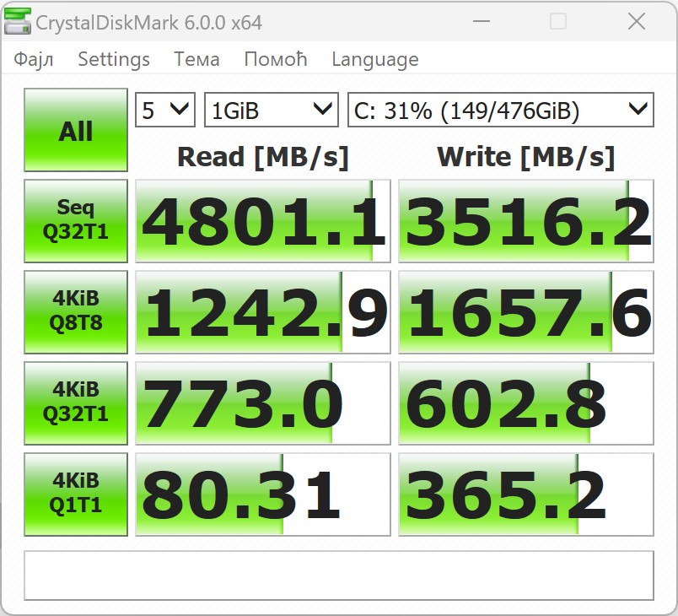Select the Seq write result 3516.2
This screenshot has width=678, height=616.
526,221
